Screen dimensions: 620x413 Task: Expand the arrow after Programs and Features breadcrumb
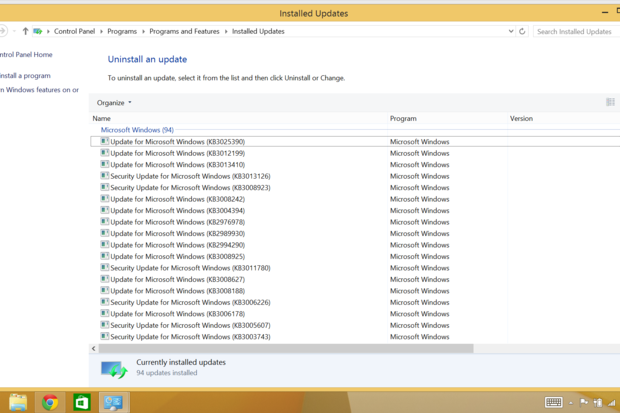pos(226,31)
